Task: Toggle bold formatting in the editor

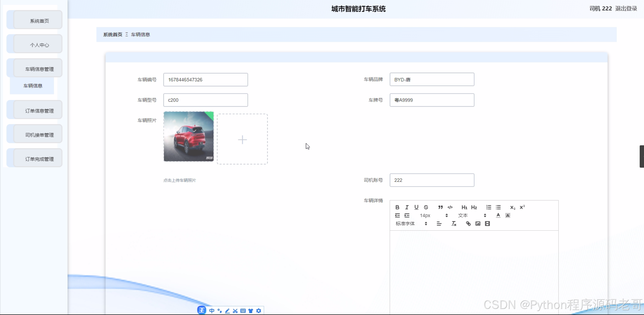Action: pyautogui.click(x=397, y=207)
